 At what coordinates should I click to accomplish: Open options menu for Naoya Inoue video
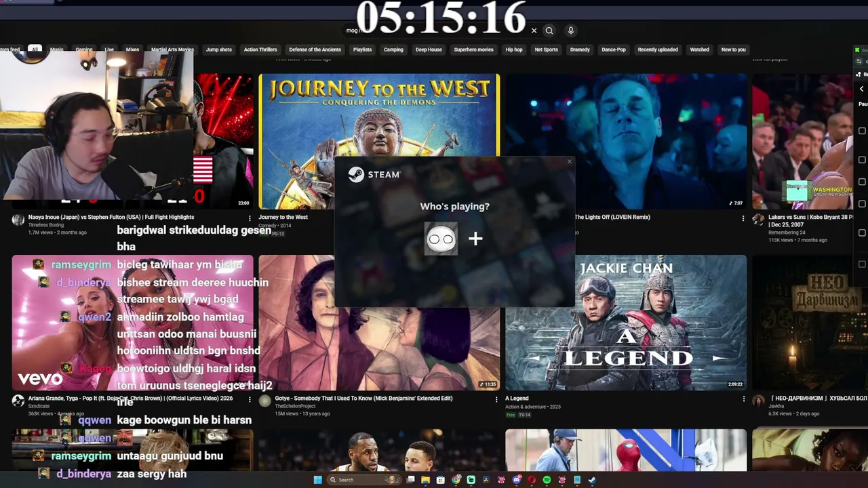(250, 218)
